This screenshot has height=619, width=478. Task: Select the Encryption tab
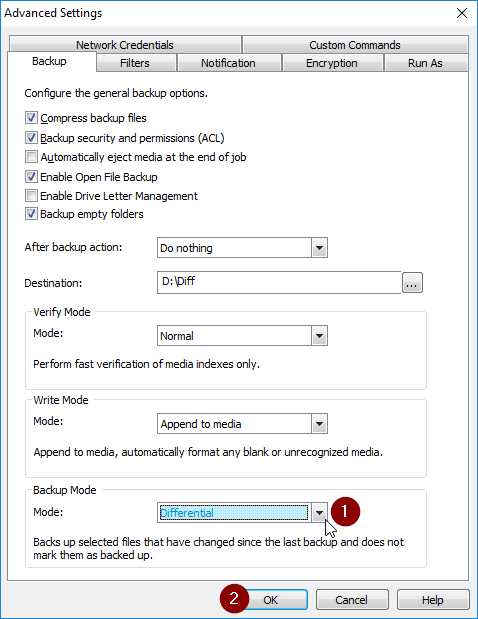coord(332,63)
